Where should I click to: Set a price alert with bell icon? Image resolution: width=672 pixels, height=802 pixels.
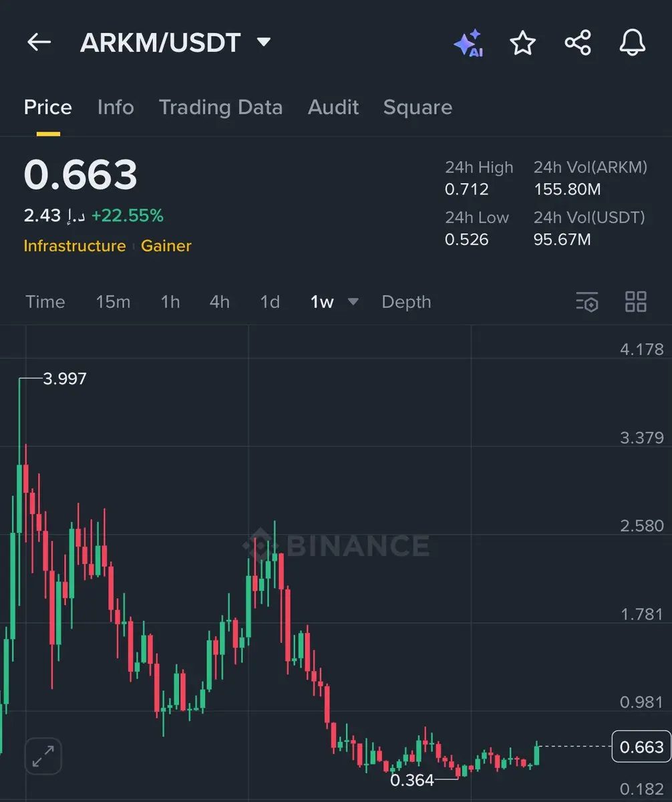coord(632,43)
